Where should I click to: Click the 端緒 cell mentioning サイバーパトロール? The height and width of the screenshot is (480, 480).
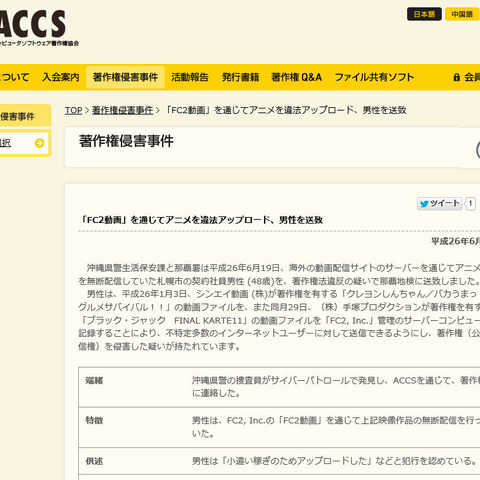point(336,387)
